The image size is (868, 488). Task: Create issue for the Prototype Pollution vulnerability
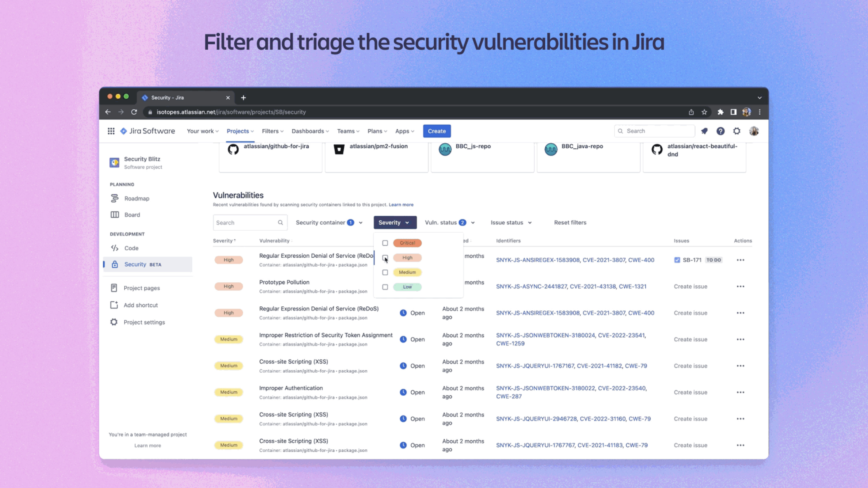coord(690,287)
